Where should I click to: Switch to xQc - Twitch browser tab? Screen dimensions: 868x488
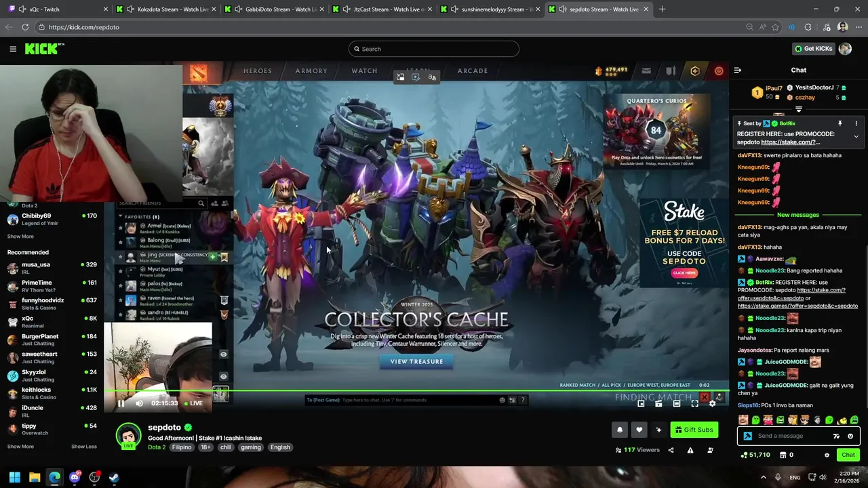(57, 9)
